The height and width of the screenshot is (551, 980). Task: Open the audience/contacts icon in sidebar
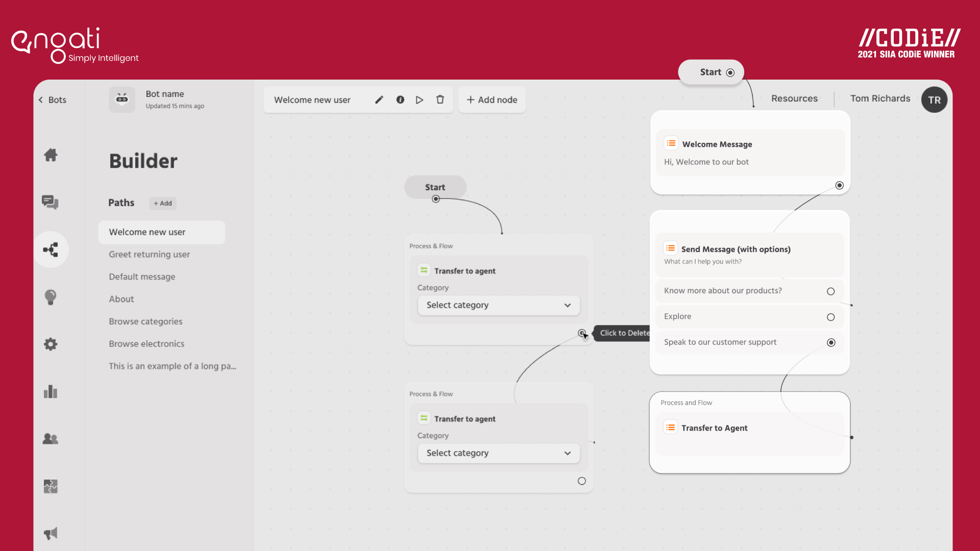pos(51,439)
